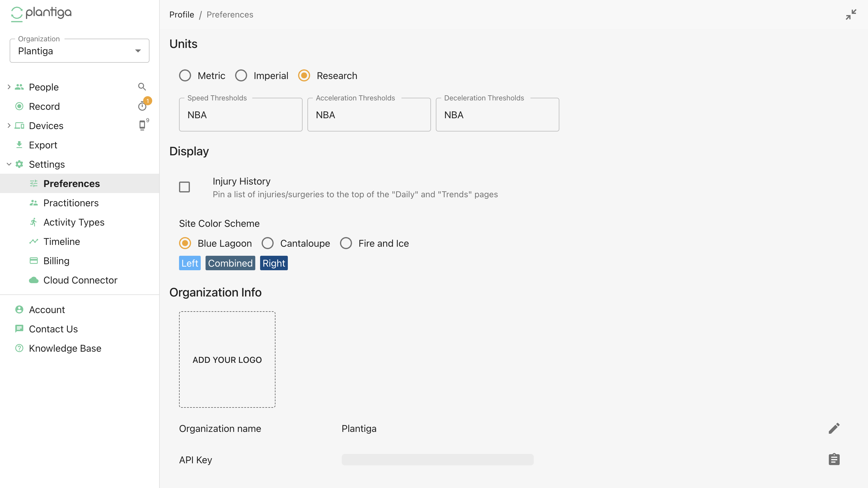The height and width of the screenshot is (488, 868).
Task: Click the Profile breadcrumb link
Action: (182, 14)
